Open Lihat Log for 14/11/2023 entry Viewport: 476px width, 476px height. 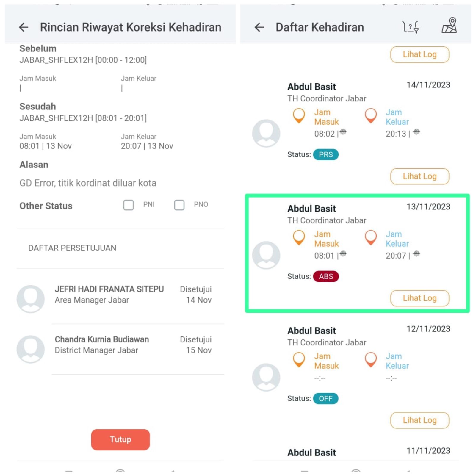[x=419, y=176]
